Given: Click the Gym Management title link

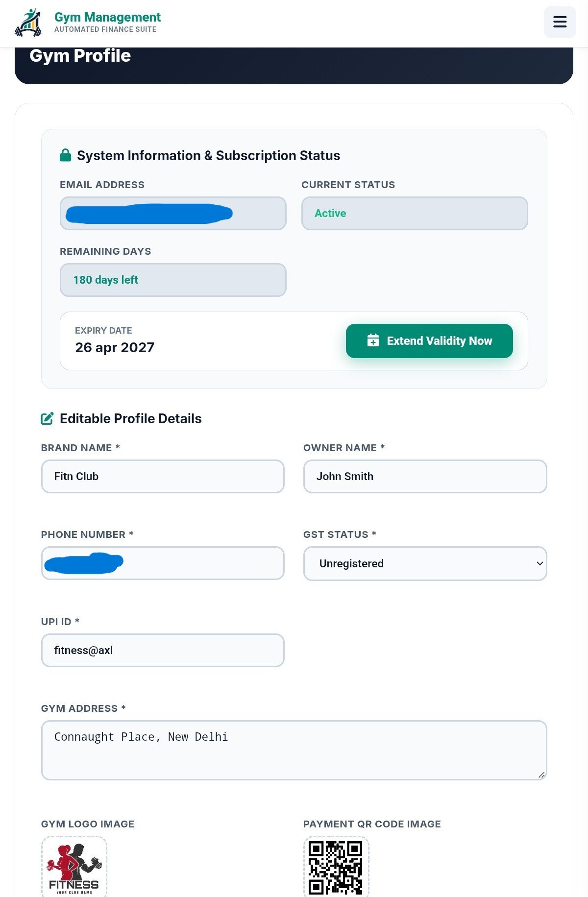Looking at the screenshot, I should tap(107, 17).
